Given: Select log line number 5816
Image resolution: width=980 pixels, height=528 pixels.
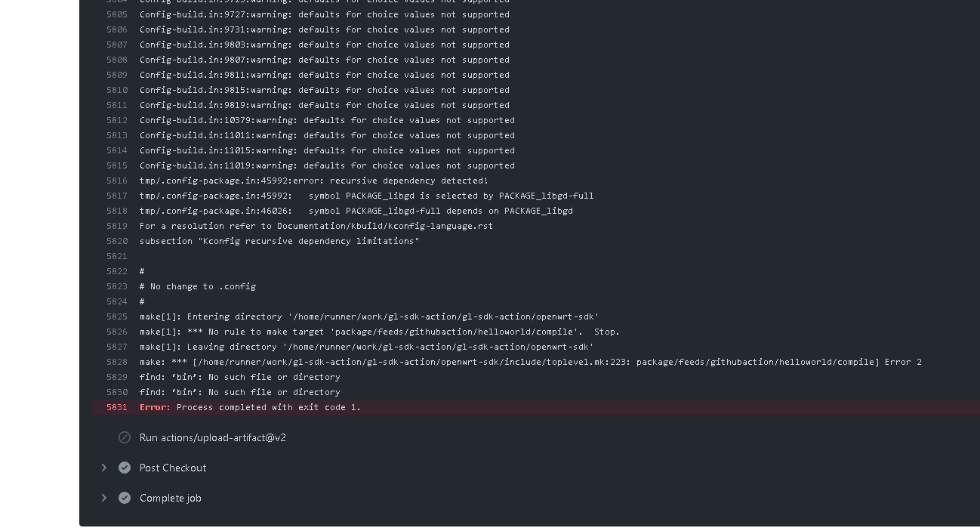Looking at the screenshot, I should click(117, 181).
